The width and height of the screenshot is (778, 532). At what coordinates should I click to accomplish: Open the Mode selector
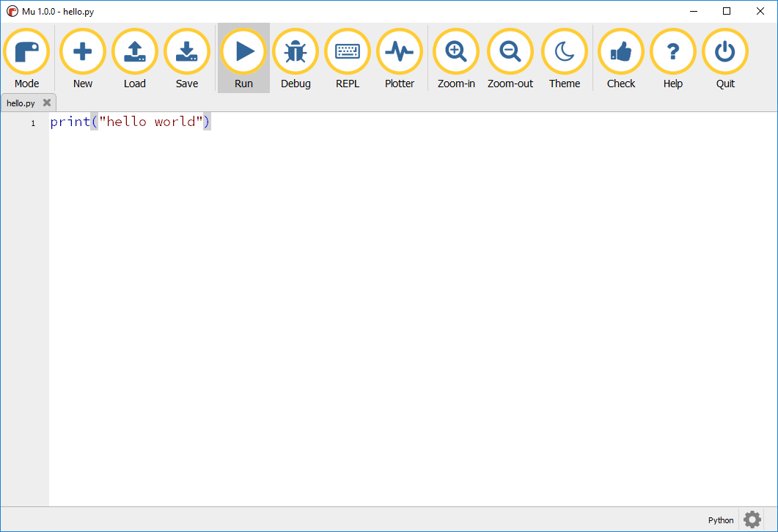pos(26,52)
